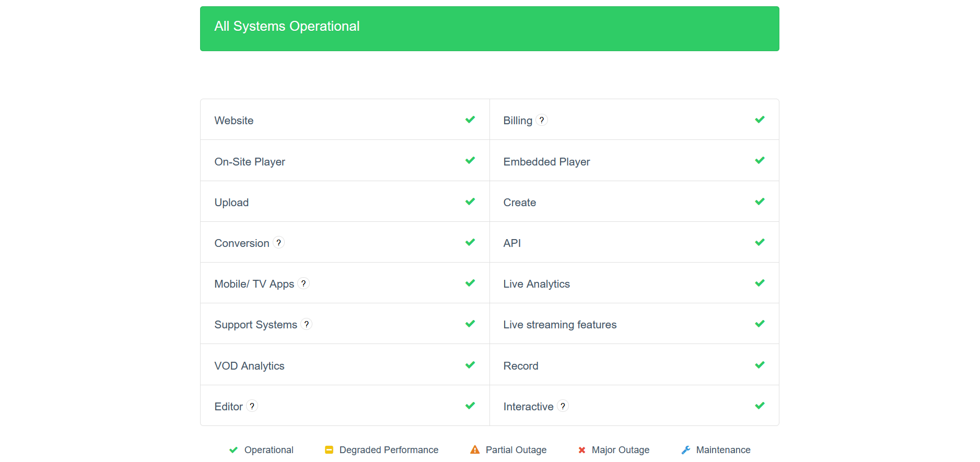Click the Create row status checkmark
The image size is (980, 462).
(x=760, y=202)
